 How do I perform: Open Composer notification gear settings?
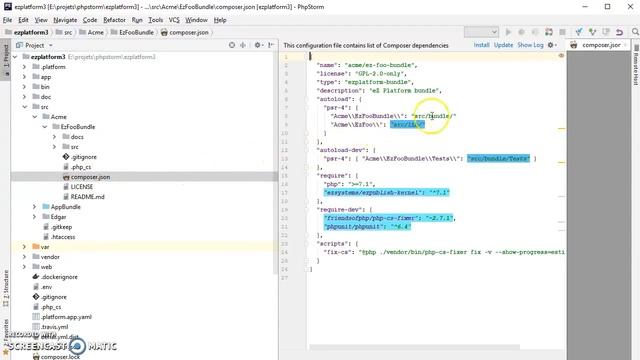[551, 45]
